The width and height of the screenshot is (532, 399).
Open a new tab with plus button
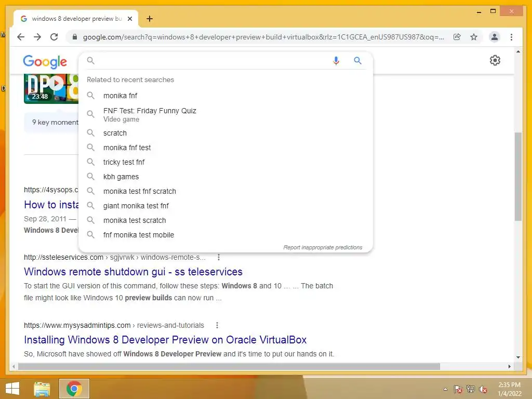(150, 19)
